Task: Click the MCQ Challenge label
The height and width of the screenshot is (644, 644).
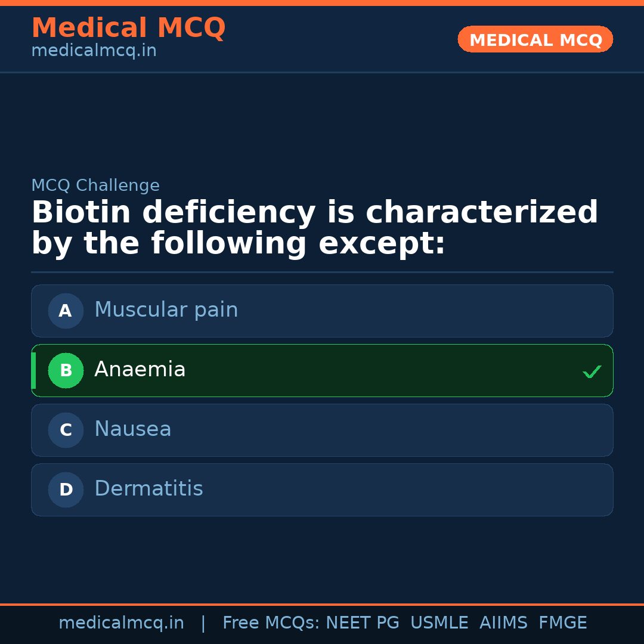Action: coord(95,185)
